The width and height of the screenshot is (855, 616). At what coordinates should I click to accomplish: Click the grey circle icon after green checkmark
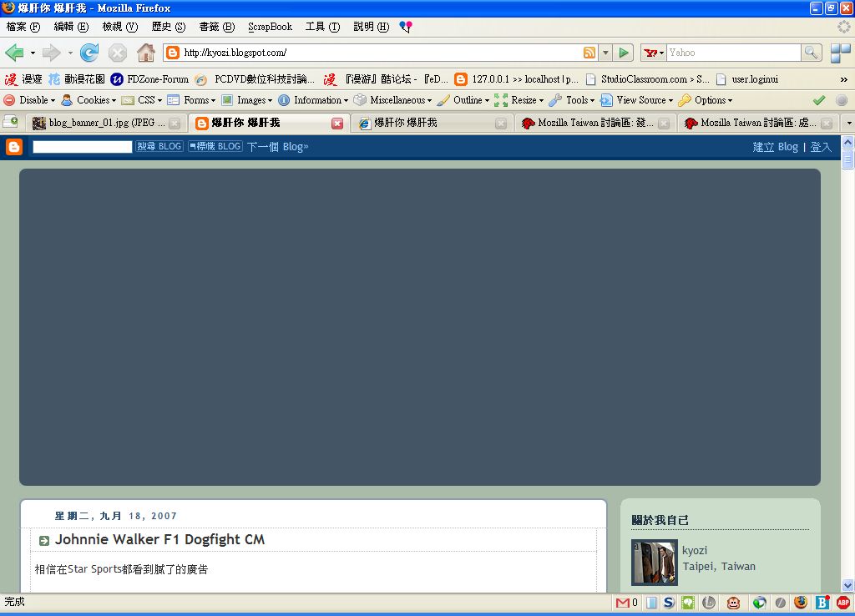pyautogui.click(x=842, y=100)
